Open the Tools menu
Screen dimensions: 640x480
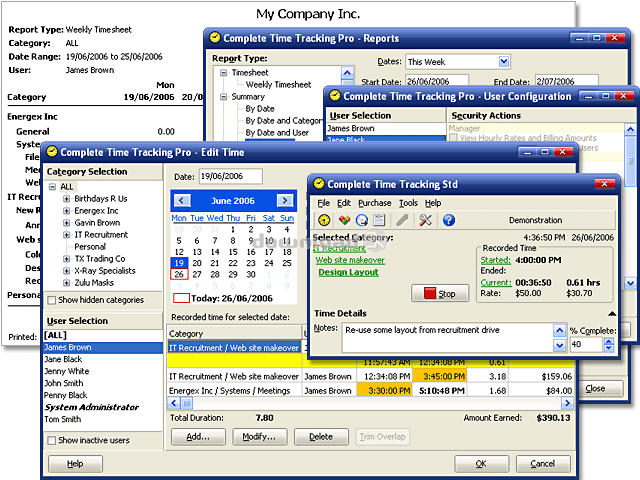tap(408, 203)
